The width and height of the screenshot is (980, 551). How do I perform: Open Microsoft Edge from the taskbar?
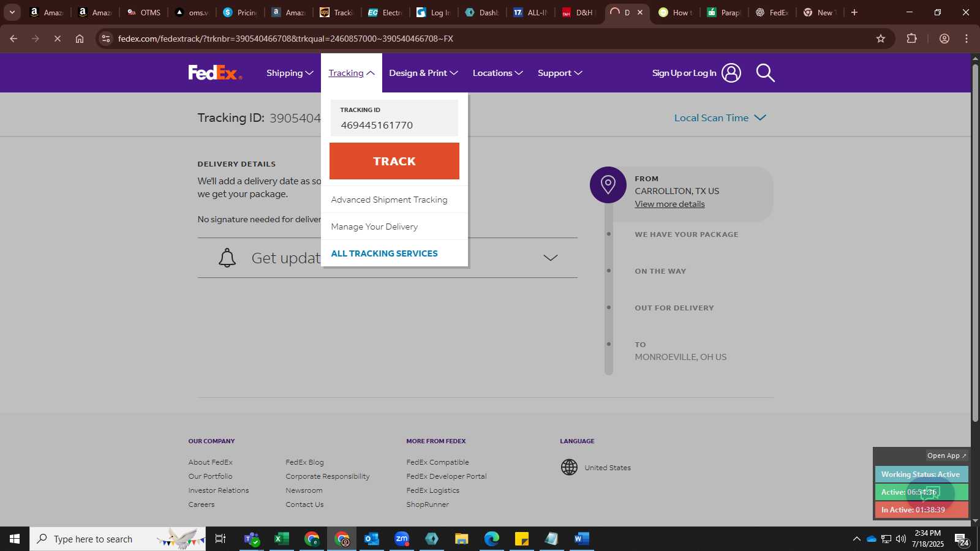[492, 539]
